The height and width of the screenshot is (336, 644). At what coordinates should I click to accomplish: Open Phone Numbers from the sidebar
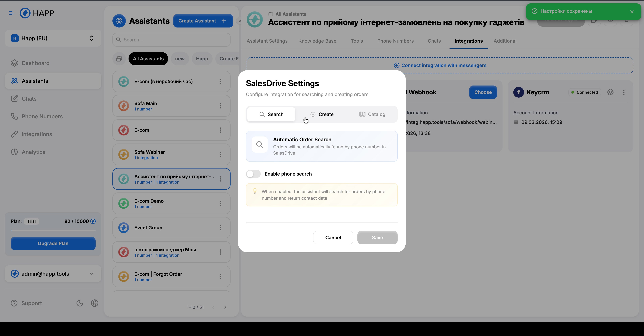point(42,116)
